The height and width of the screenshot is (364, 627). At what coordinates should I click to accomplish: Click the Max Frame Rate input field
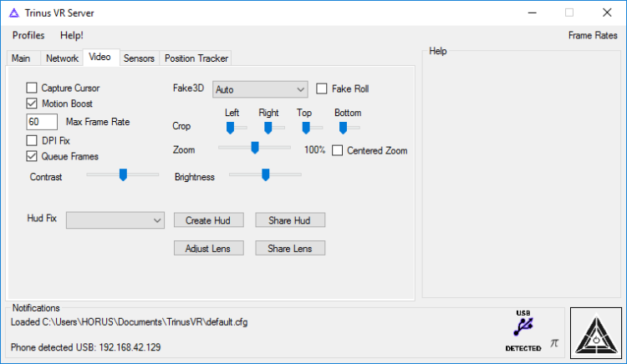(42, 122)
